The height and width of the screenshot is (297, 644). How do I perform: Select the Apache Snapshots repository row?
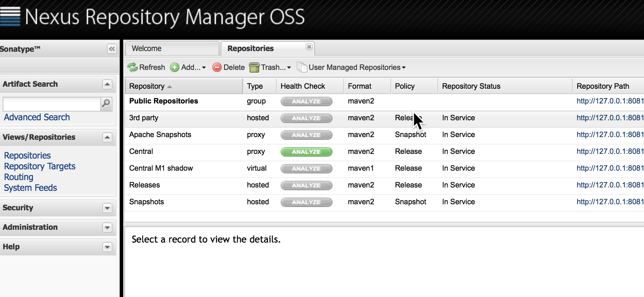[160, 135]
